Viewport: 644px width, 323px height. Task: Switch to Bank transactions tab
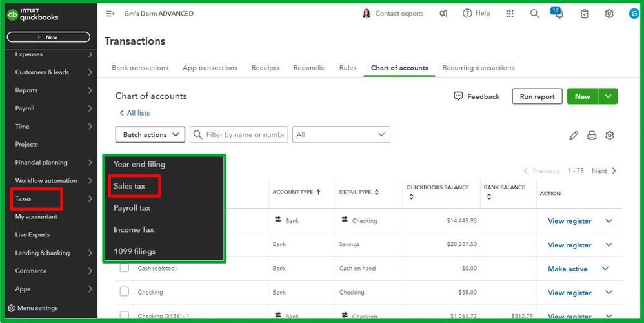coord(140,68)
